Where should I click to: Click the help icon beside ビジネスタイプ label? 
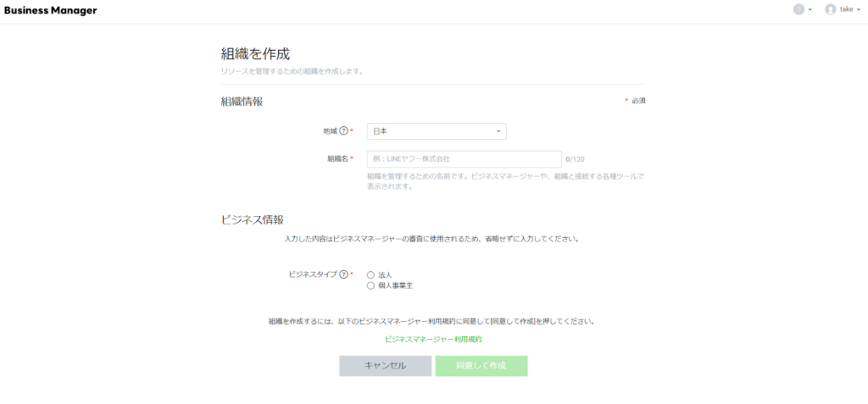pos(343,274)
